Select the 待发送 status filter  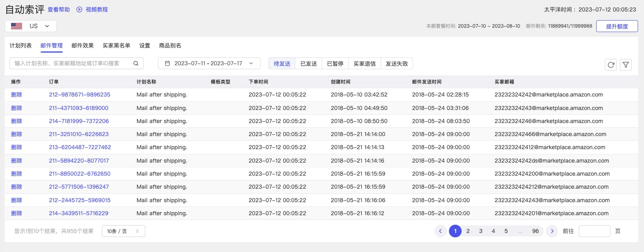pyautogui.click(x=282, y=64)
